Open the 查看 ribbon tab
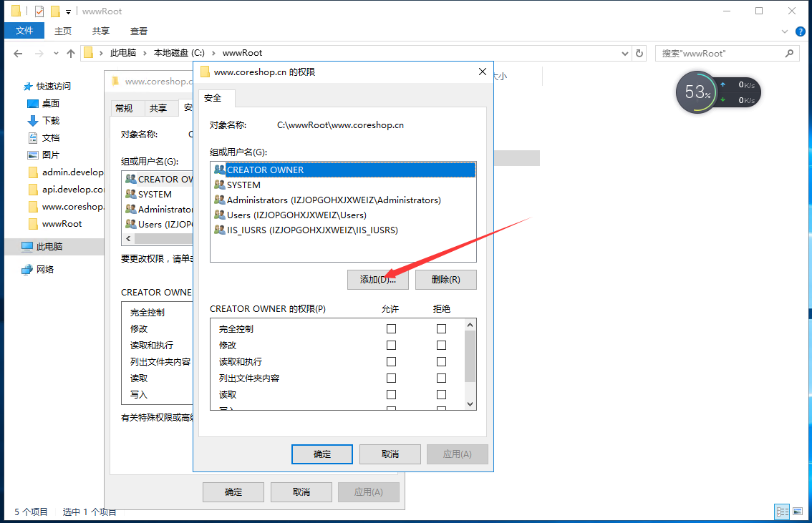The image size is (812, 523). [x=138, y=31]
